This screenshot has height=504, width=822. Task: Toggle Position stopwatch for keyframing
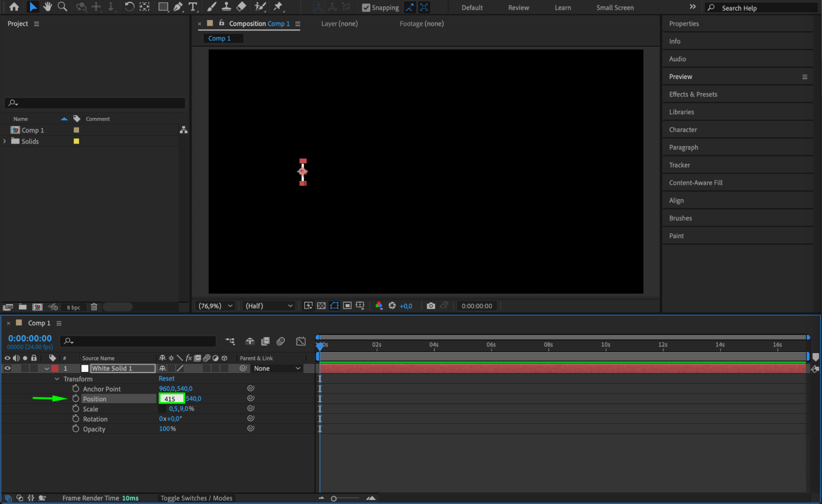point(76,399)
